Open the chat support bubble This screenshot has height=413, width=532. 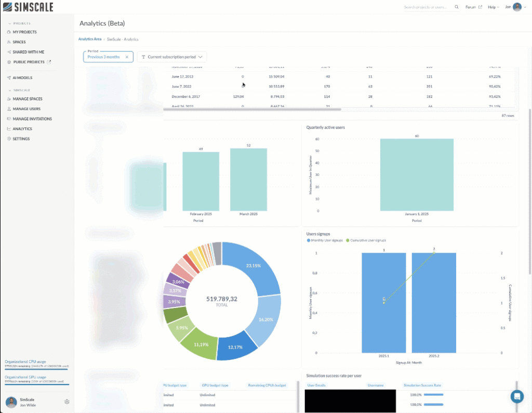(x=517, y=396)
